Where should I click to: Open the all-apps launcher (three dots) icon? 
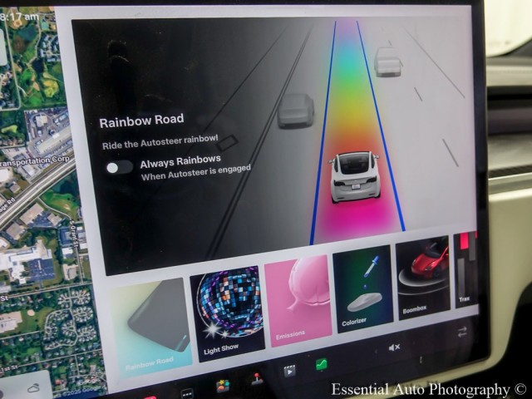click(187, 393)
